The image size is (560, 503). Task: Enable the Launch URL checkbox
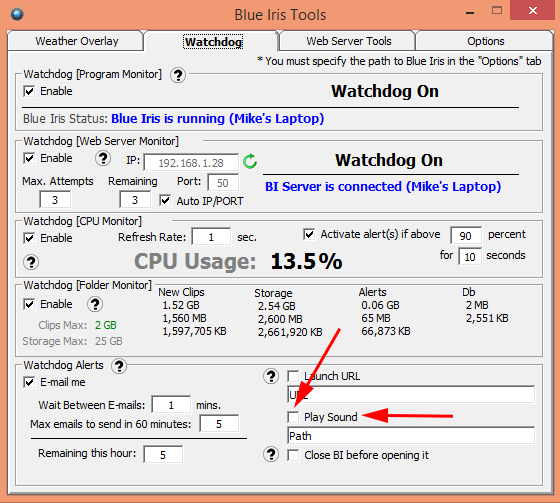293,376
